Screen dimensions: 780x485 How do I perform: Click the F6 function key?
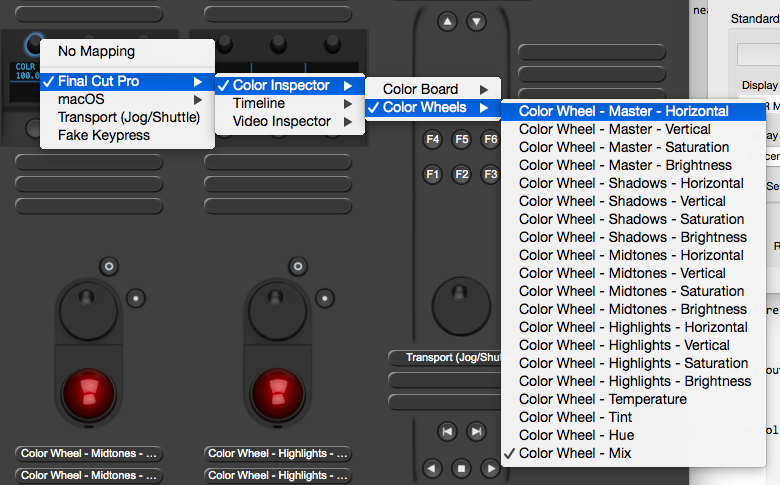click(x=490, y=139)
